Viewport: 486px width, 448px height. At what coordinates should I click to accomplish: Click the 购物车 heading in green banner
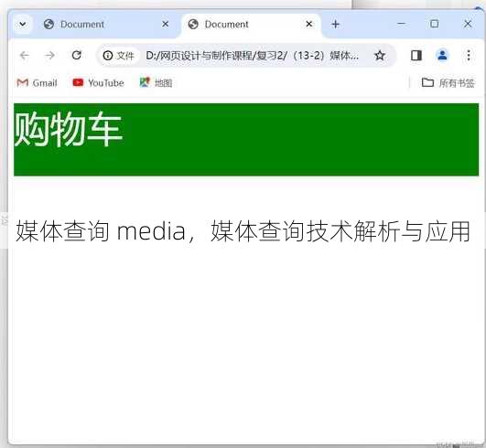pos(69,129)
